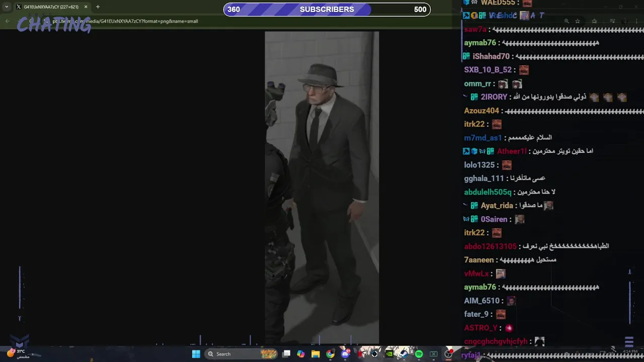Click the emote next to vMwLx

click(x=501, y=274)
